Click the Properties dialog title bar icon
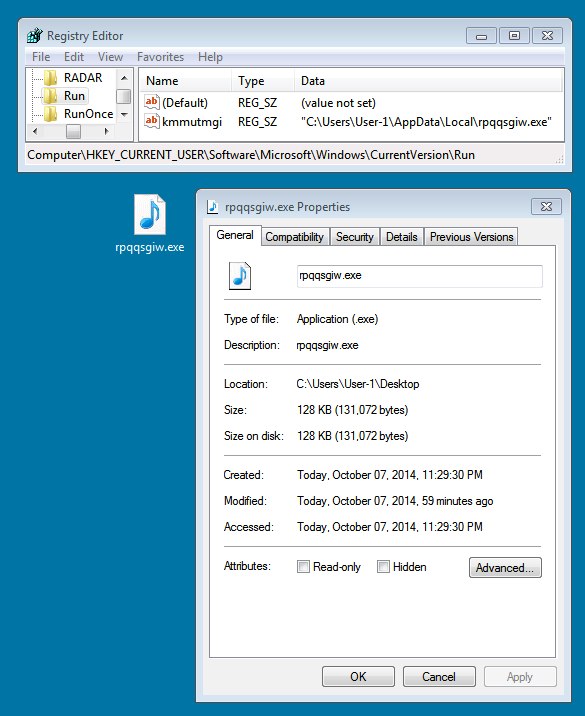 212,207
